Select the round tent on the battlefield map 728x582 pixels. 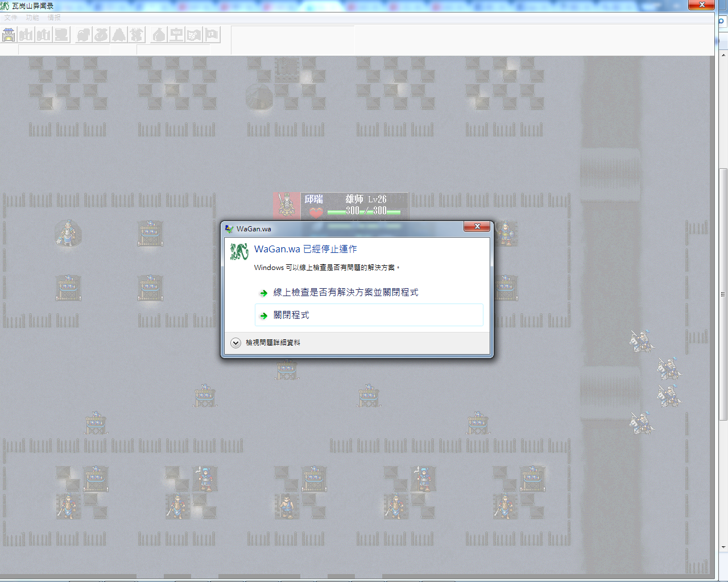tap(259, 97)
